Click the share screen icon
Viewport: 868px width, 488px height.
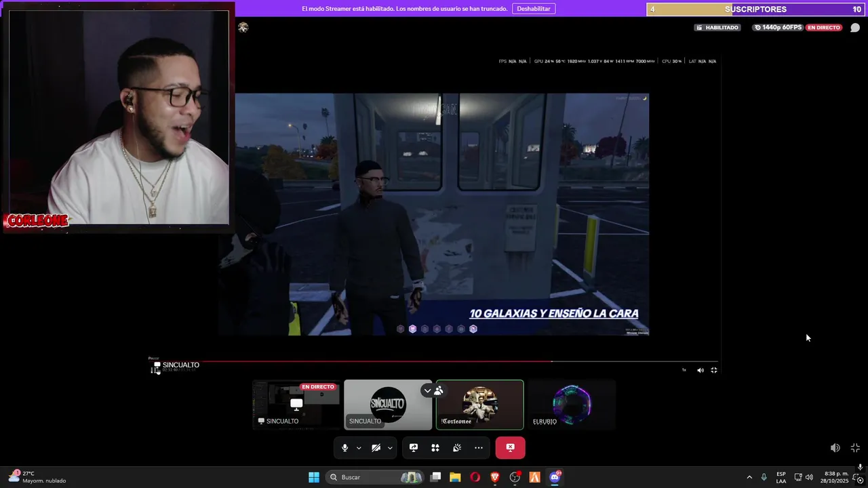[414, 447]
